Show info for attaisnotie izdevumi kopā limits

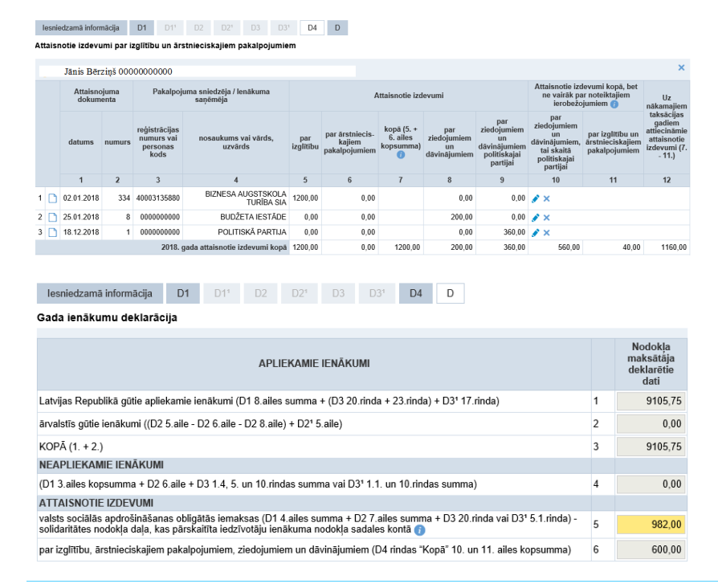point(614,104)
